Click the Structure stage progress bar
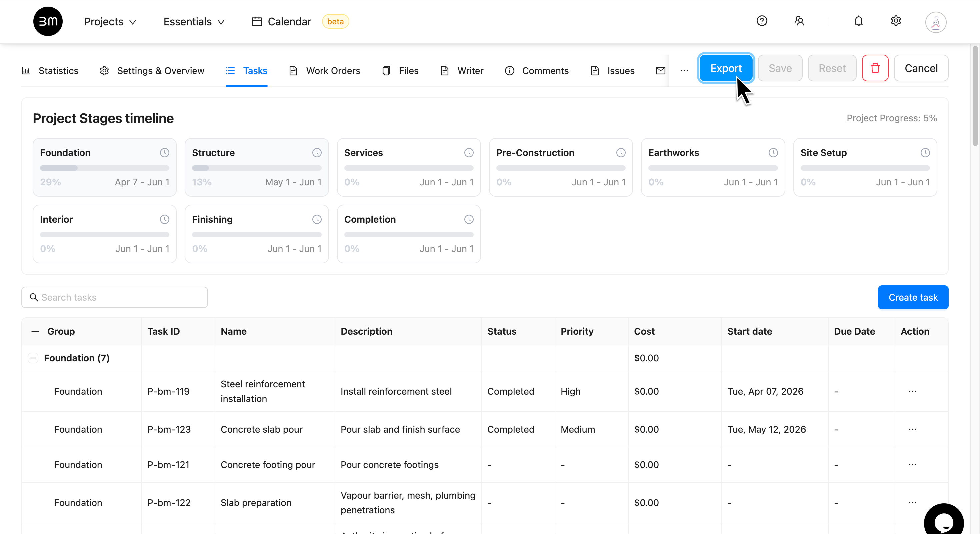 coord(256,168)
